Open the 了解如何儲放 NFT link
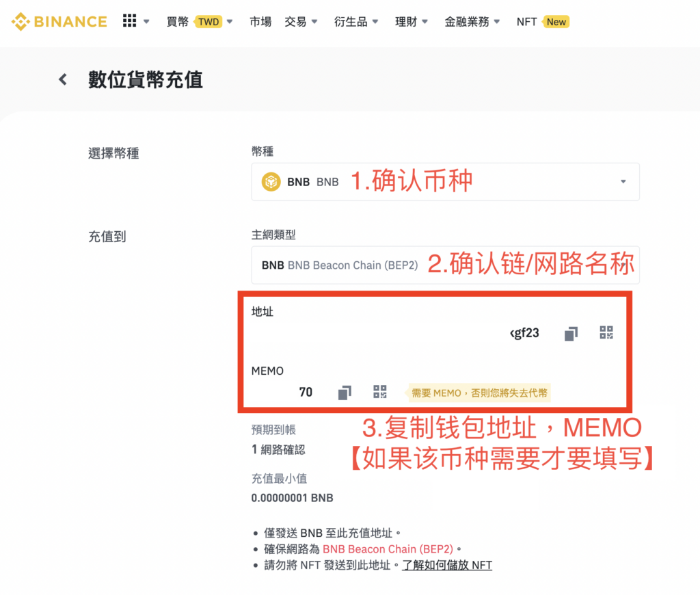Viewport: 700px width, 595px height. tap(447, 565)
